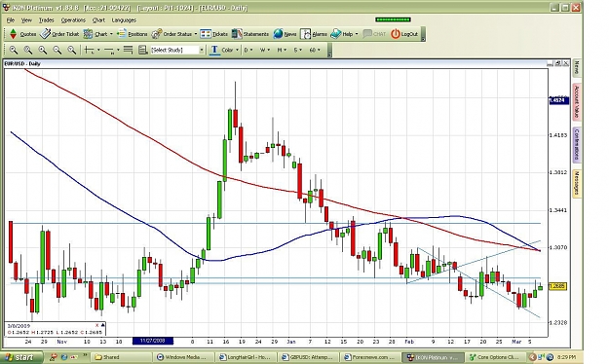Open the Alarms panel
The width and height of the screenshot is (609, 364).
314,34
